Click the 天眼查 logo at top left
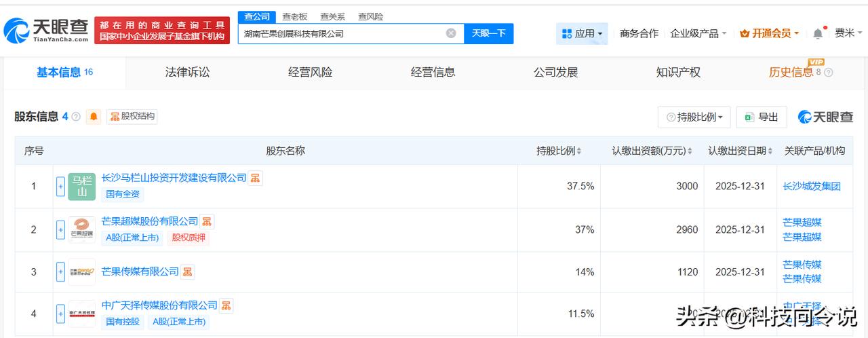Image resolution: width=868 pixels, height=338 pixels. click(46, 31)
